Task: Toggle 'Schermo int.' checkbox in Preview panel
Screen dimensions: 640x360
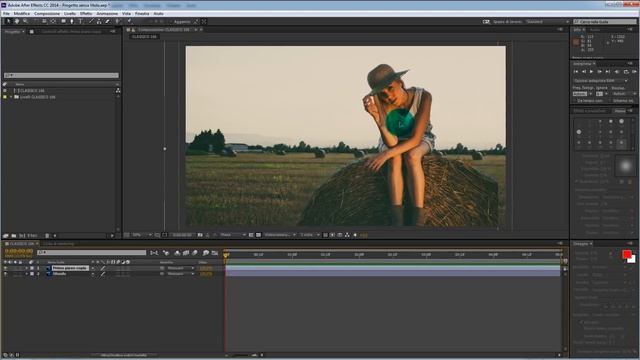Action: [x=609, y=101]
